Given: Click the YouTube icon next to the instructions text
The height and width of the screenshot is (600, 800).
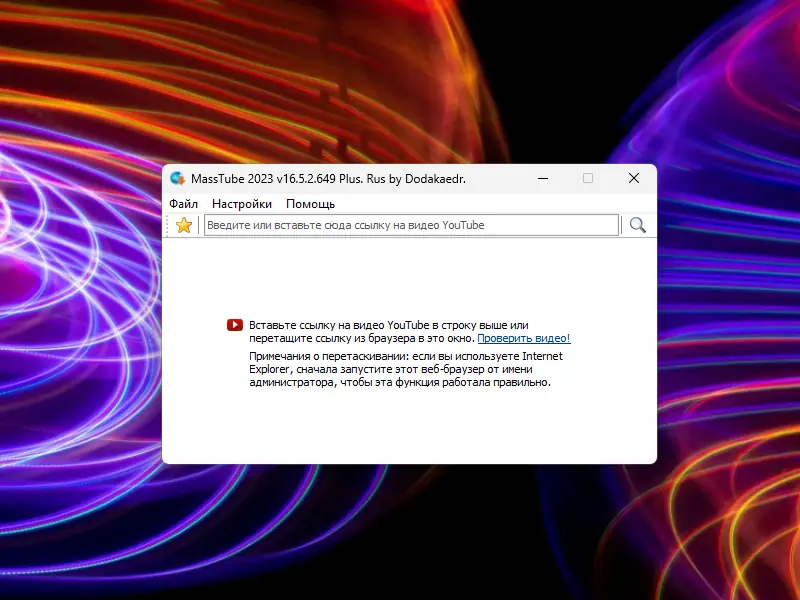Looking at the screenshot, I should point(236,324).
